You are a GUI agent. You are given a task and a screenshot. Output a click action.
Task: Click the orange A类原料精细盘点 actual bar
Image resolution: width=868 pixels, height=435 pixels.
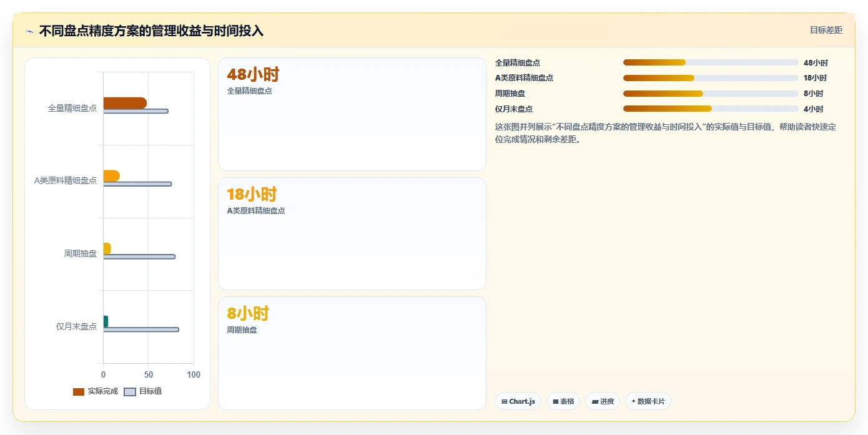111,176
